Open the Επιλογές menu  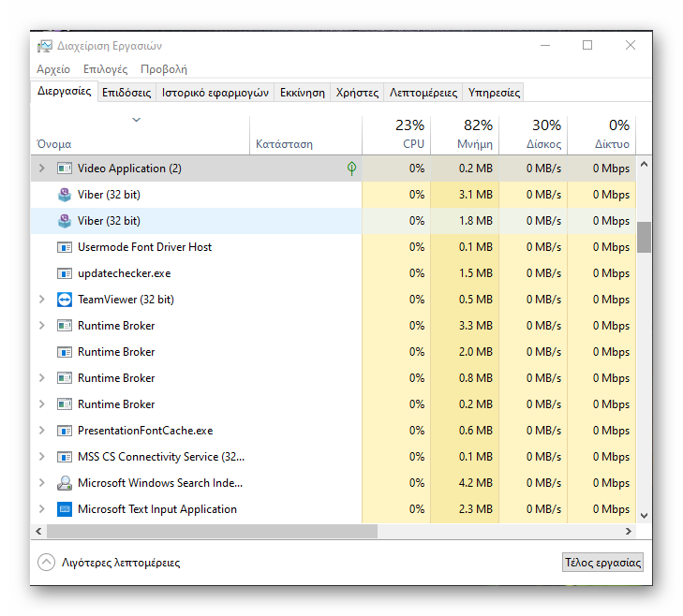pyautogui.click(x=106, y=69)
